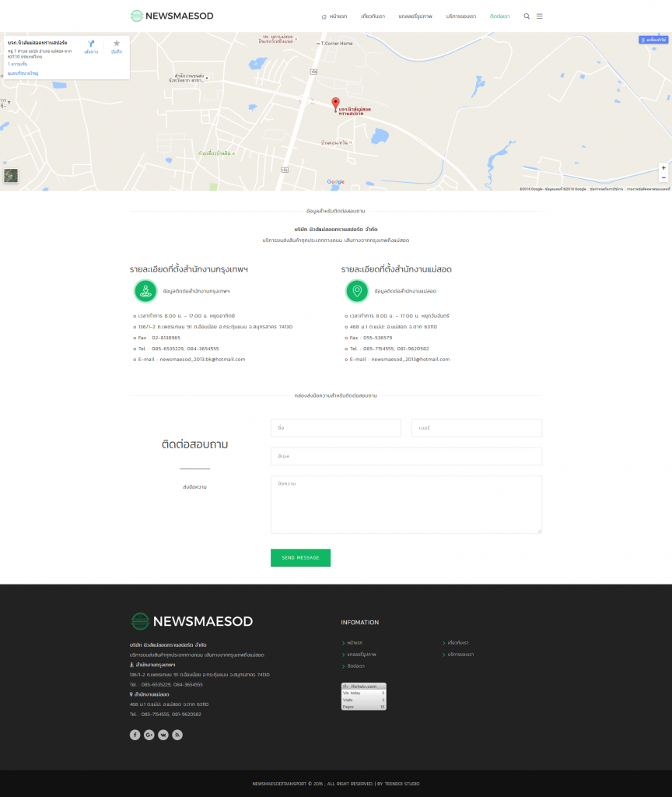672x797 pixels.
Task: Open the แกลลอรี่รูปภาพ menu item
Action: pyautogui.click(x=415, y=16)
